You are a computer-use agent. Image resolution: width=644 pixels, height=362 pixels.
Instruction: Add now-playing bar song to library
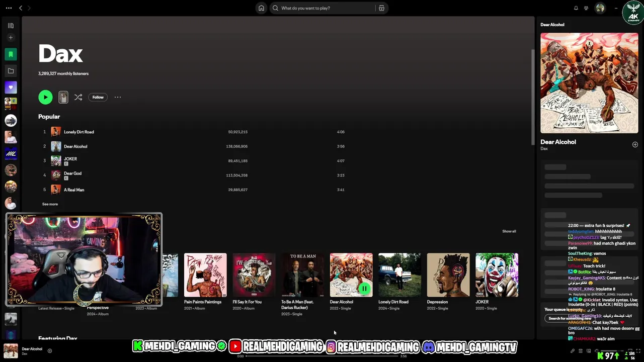[49, 351]
